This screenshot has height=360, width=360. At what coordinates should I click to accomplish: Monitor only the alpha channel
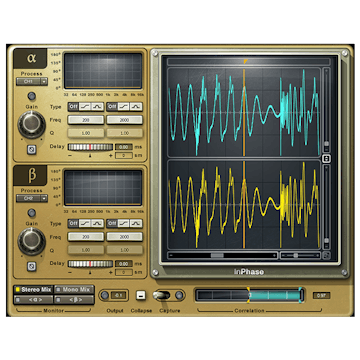(x=34, y=300)
